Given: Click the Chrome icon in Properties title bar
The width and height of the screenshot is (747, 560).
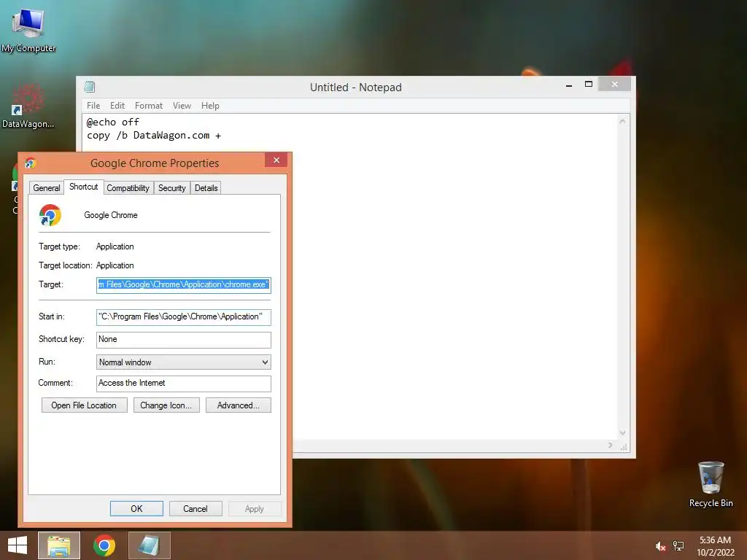Looking at the screenshot, I should pos(31,163).
